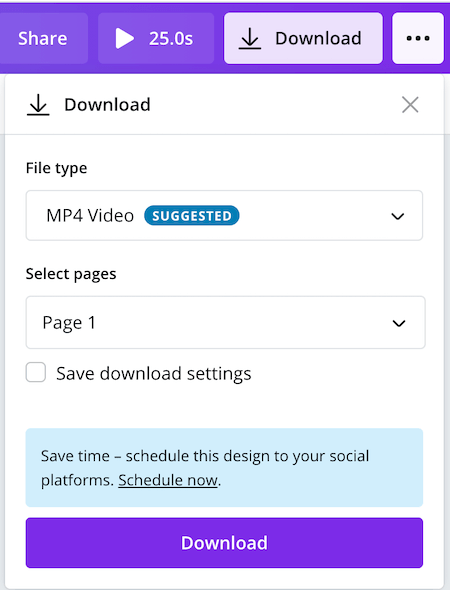
Task: Click the Download text in the top toolbar
Action: tap(318, 38)
